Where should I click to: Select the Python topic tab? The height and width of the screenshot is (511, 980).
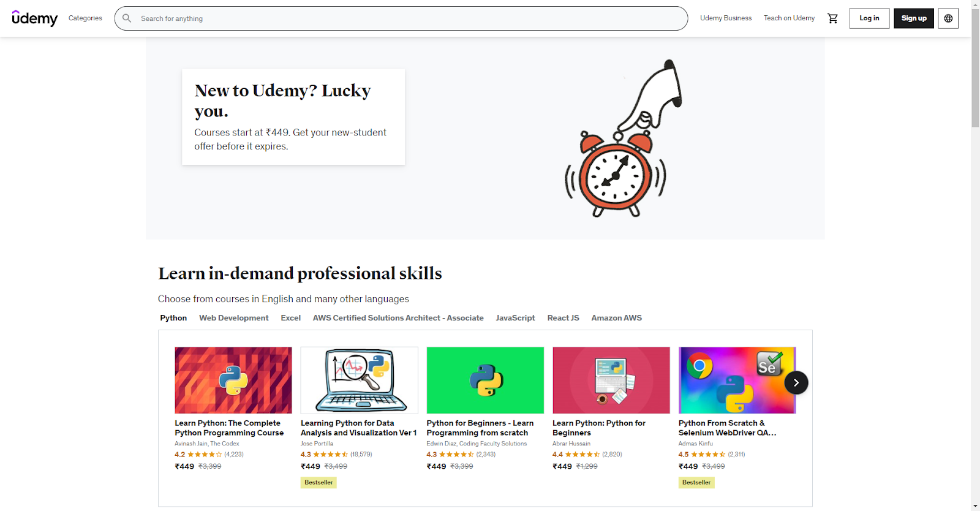click(x=173, y=318)
